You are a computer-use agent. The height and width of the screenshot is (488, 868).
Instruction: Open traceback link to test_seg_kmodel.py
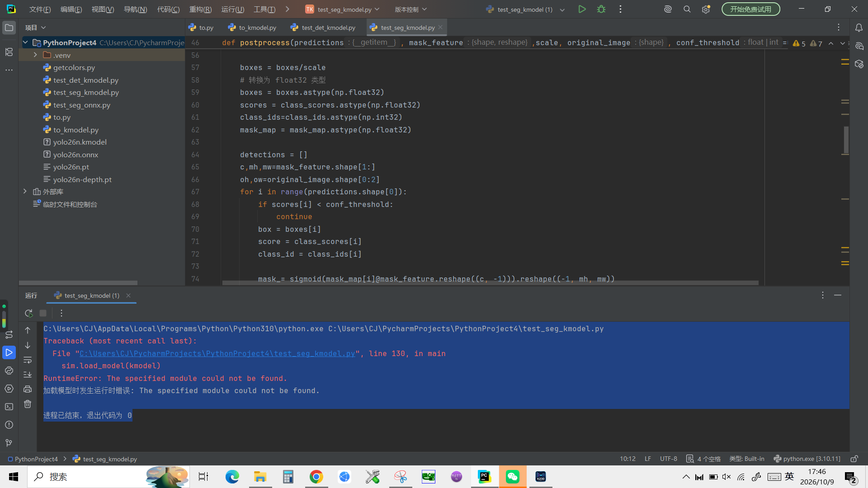(x=217, y=354)
